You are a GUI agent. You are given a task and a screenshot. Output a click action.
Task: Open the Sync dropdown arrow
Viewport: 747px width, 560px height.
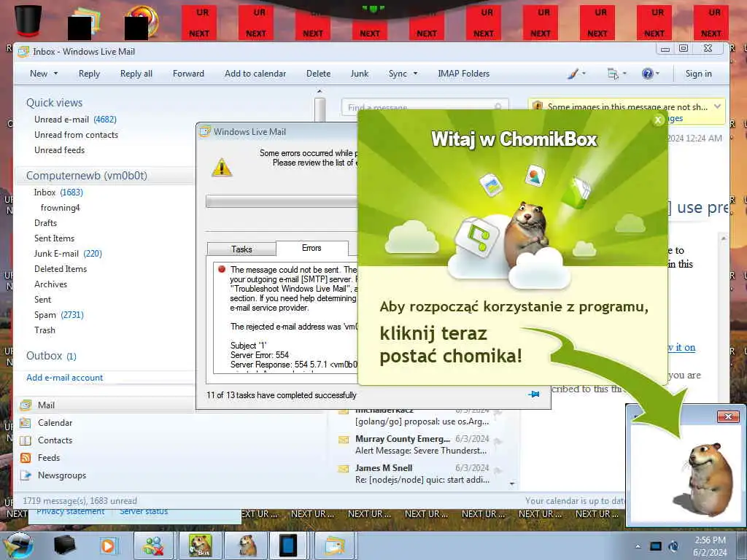415,74
